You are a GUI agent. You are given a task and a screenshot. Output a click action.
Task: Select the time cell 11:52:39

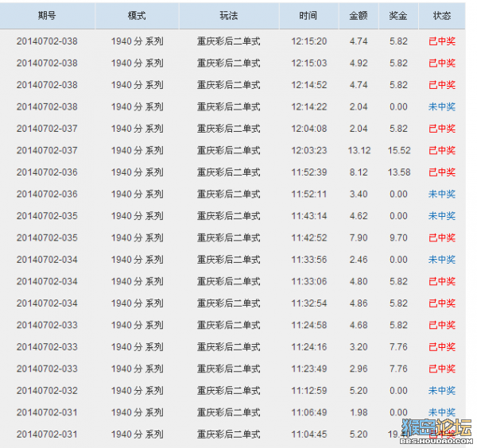309,172
